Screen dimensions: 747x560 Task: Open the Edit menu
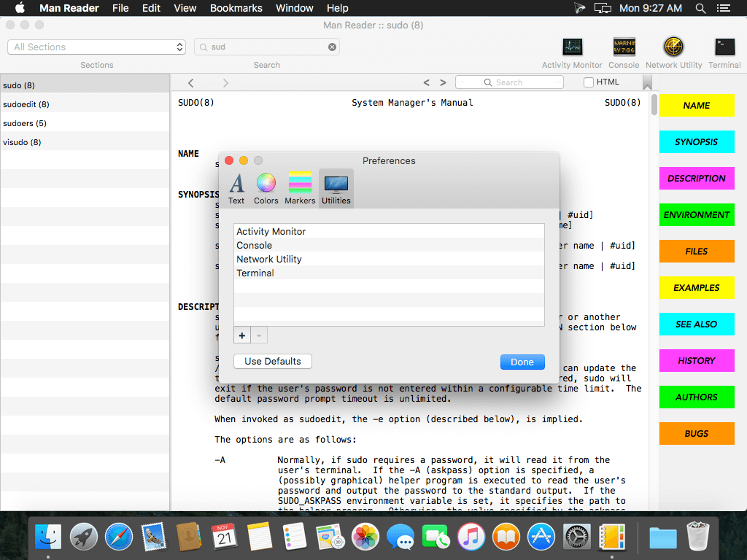pyautogui.click(x=151, y=8)
